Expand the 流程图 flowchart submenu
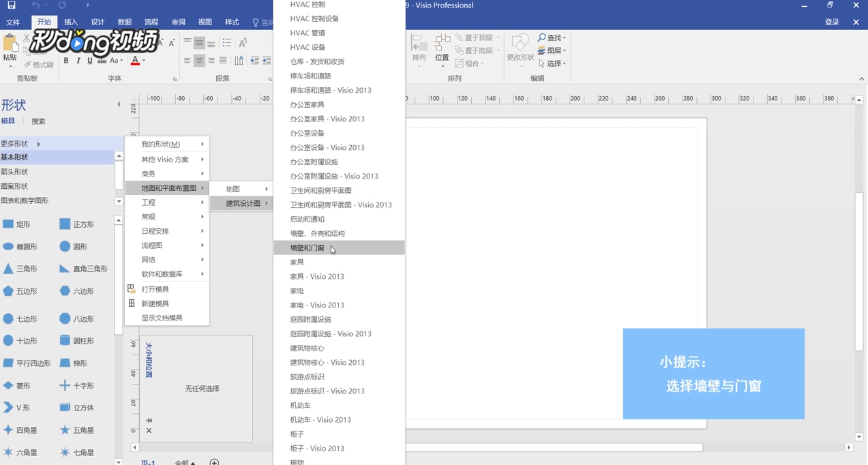 pos(167,245)
